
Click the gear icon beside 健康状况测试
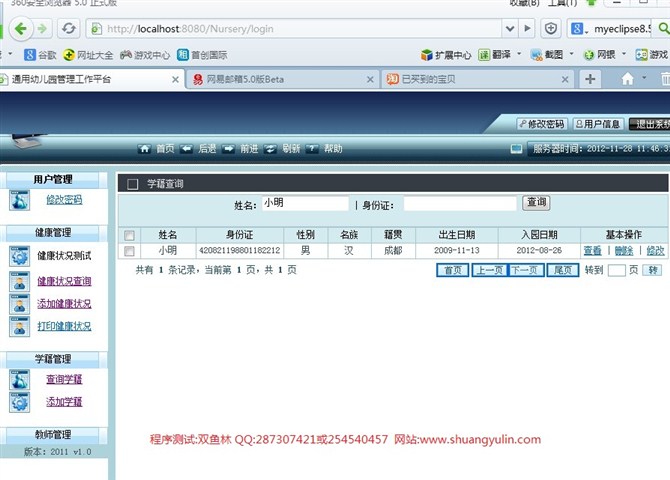(20, 256)
